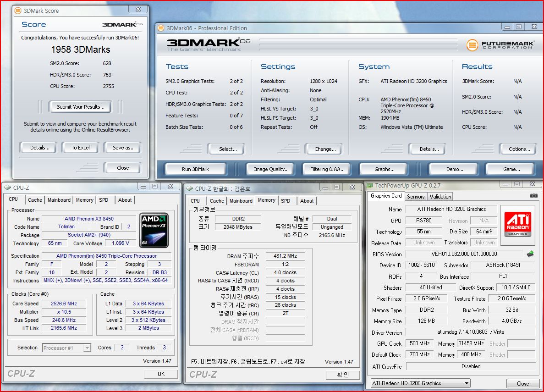Open Options under Results

(519, 149)
